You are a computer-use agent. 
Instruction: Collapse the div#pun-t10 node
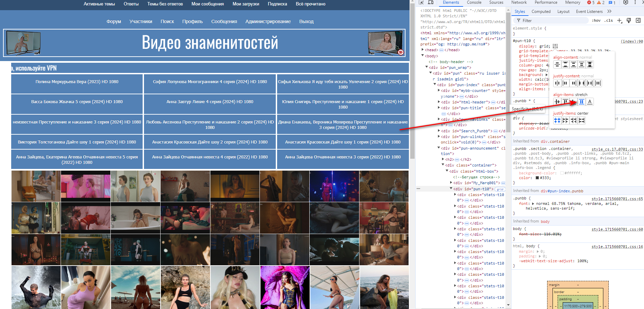(451, 189)
